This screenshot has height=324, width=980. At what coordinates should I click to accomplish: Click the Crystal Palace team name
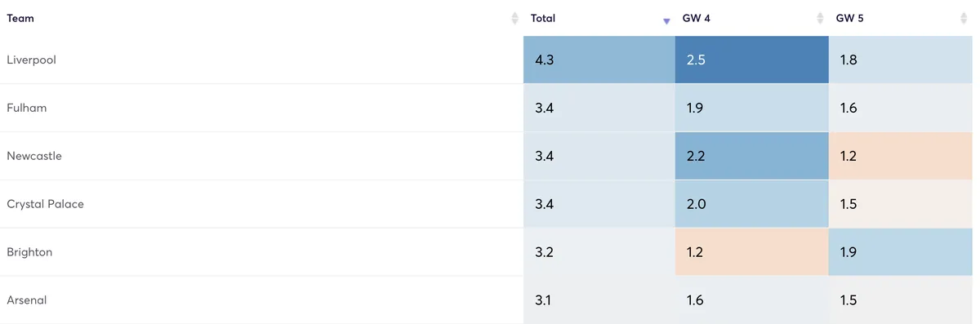pos(45,204)
